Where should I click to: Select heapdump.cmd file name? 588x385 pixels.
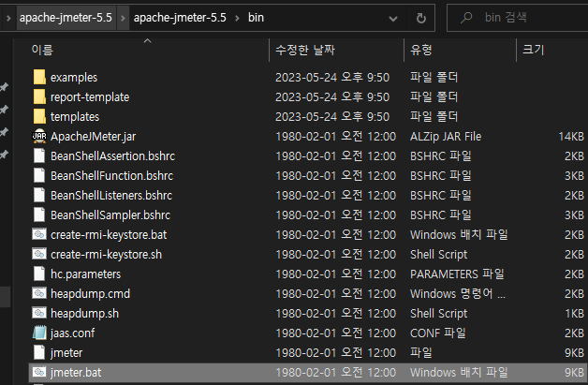(x=91, y=294)
